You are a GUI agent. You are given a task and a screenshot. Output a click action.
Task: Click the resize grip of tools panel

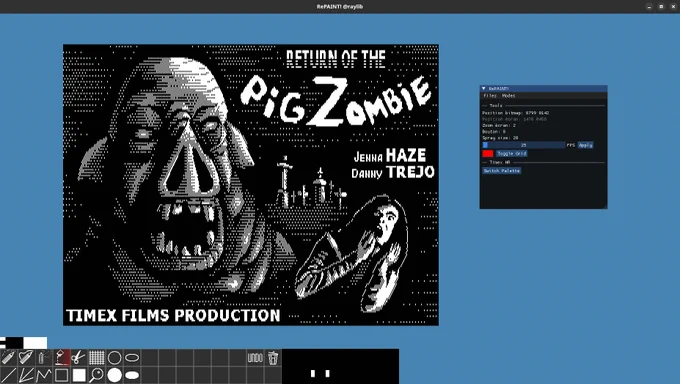[x=605, y=206]
